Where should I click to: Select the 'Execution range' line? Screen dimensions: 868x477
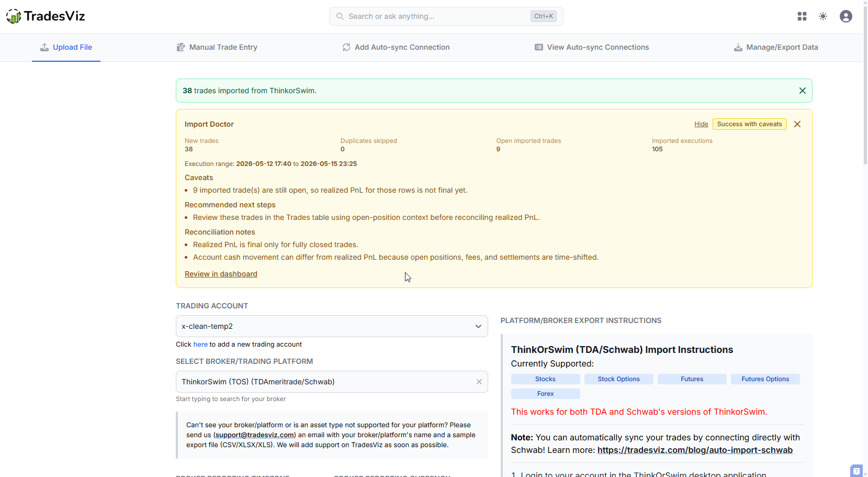coord(270,164)
